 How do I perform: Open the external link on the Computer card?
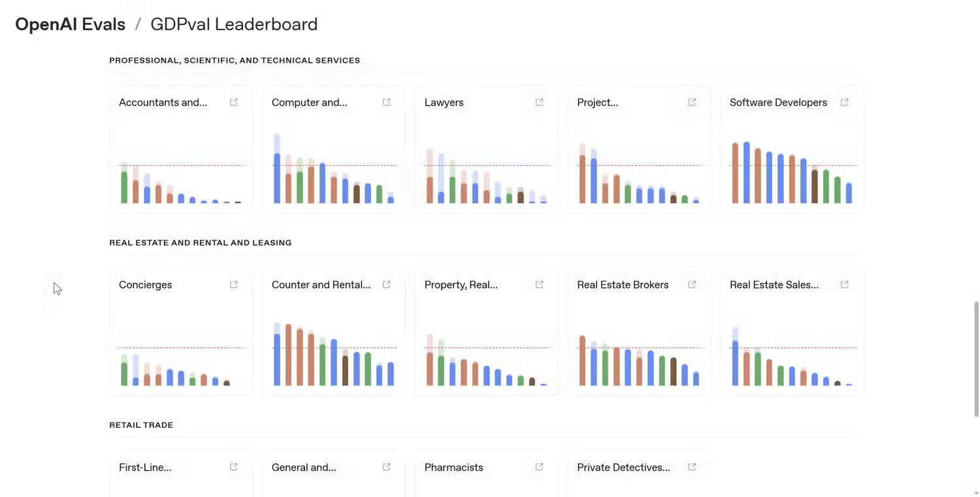[x=386, y=102]
